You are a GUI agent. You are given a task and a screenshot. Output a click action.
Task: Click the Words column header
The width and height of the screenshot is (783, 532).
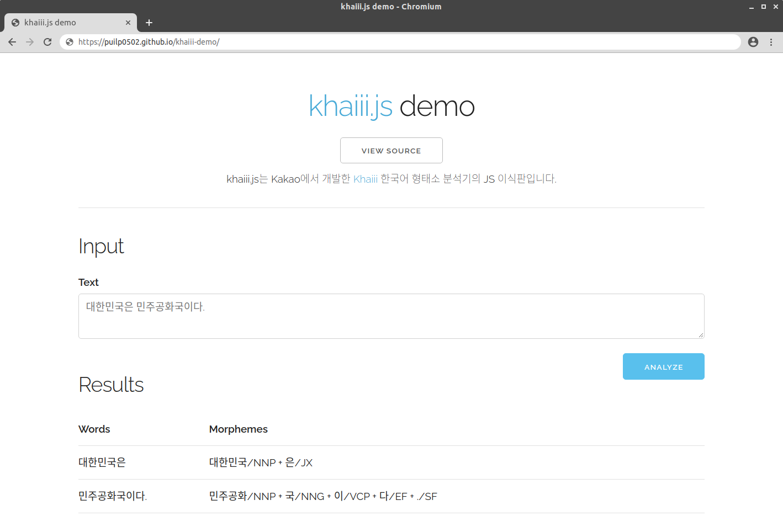pos(94,429)
